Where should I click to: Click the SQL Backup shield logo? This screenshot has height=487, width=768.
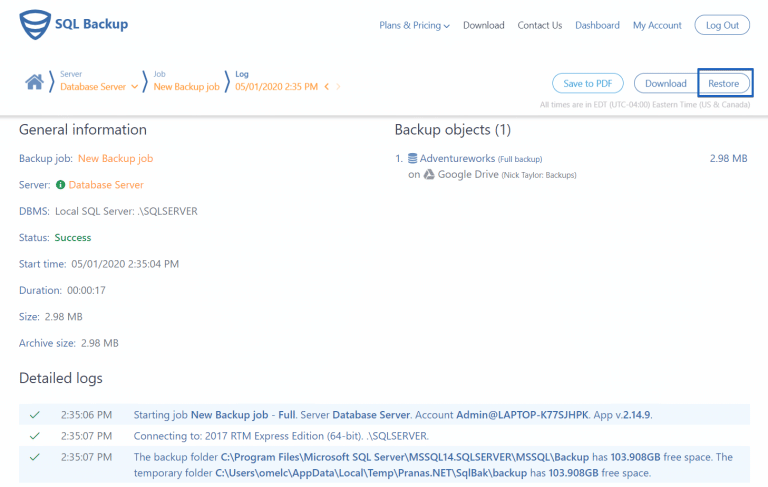pos(34,24)
